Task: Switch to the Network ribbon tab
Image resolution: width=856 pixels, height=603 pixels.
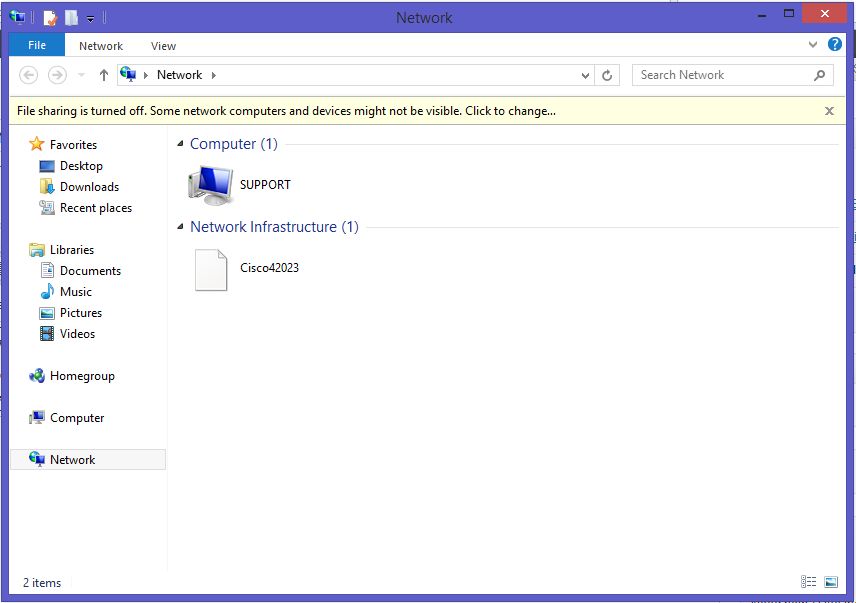Action: pos(101,46)
